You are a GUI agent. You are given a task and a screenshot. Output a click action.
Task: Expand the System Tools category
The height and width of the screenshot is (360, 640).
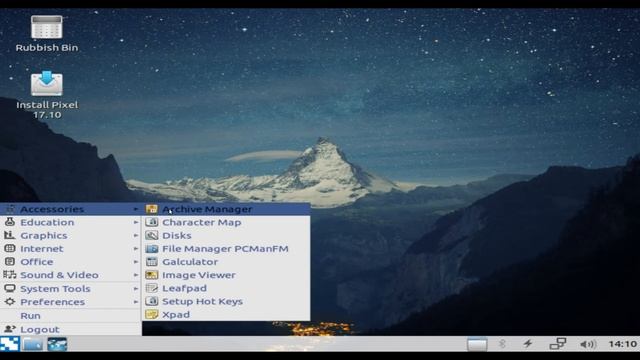[x=71, y=289]
